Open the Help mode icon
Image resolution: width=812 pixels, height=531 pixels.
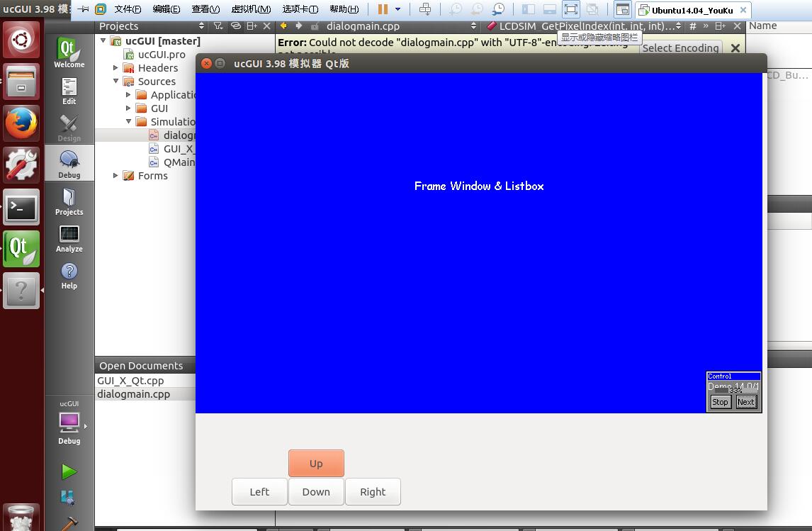pos(69,276)
